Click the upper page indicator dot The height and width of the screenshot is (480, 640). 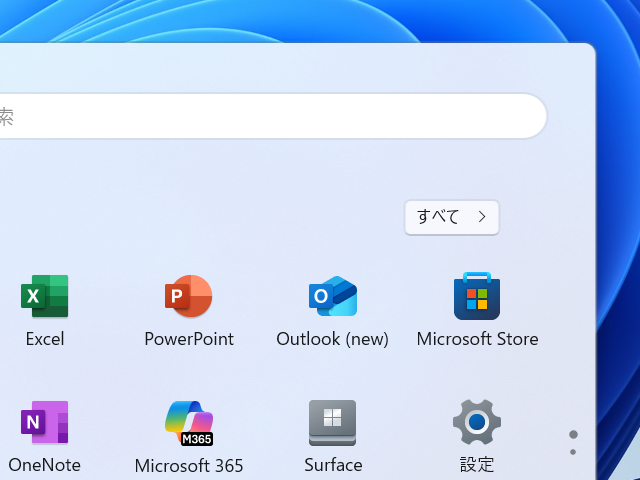[573, 435]
